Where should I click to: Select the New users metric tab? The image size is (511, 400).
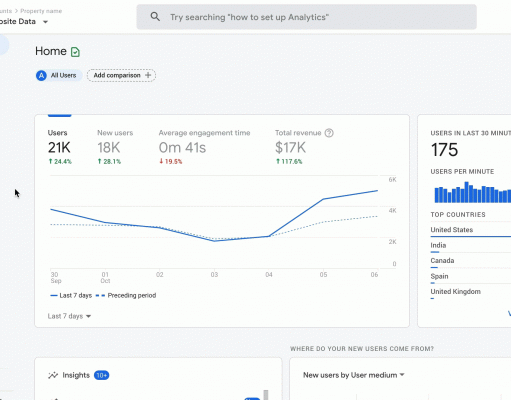(x=115, y=147)
